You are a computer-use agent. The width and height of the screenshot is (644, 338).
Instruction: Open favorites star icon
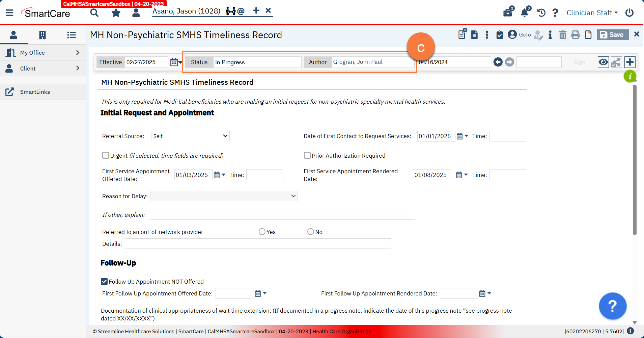pyautogui.click(x=116, y=13)
